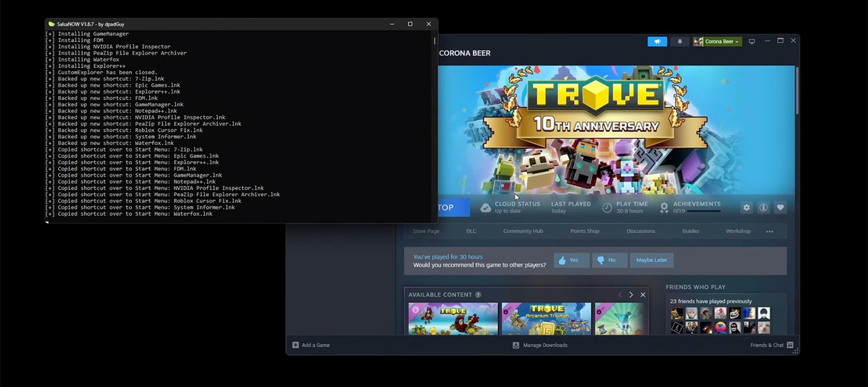The width and height of the screenshot is (868, 387).
Task: Open the Discussions tab
Action: [x=640, y=231]
